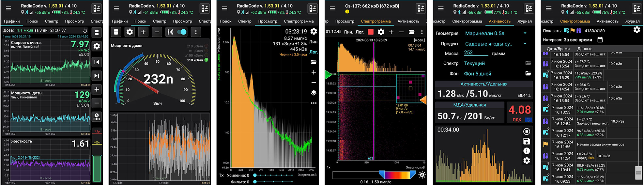Image resolution: width=644 pixels, height=185 pixels.
Task: Select the x1 мкЗв/ч range indicator
Action: 206,51
